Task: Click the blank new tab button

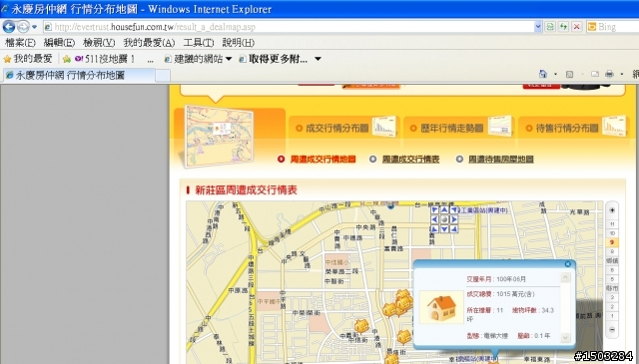Action: (x=163, y=76)
